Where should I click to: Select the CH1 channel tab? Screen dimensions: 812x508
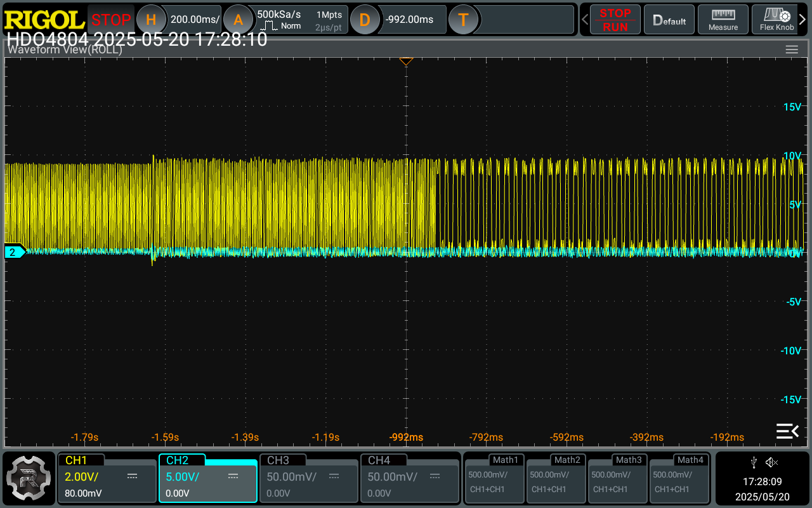point(107,478)
